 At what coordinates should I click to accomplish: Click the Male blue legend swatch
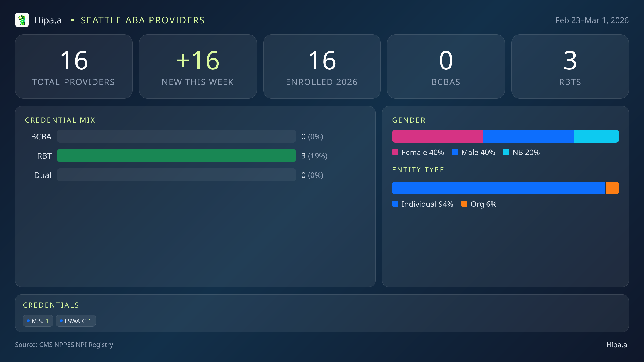pos(455,152)
